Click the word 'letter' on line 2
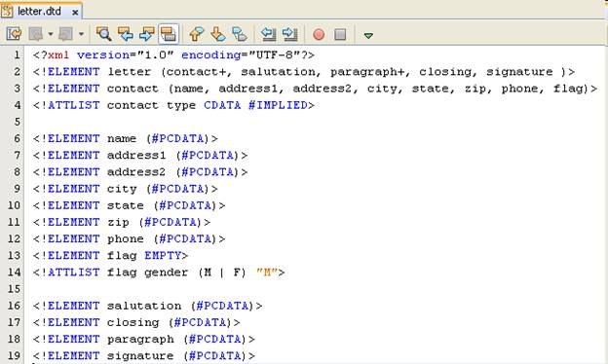 [130, 72]
